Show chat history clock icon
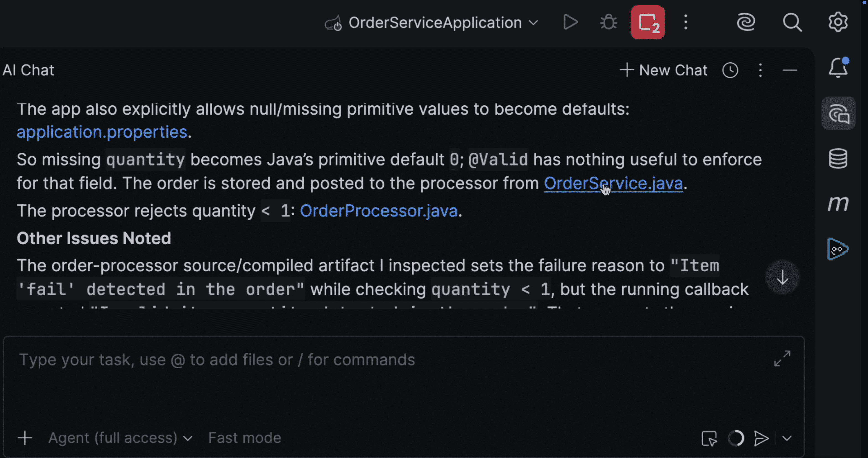This screenshot has height=458, width=868. point(730,70)
